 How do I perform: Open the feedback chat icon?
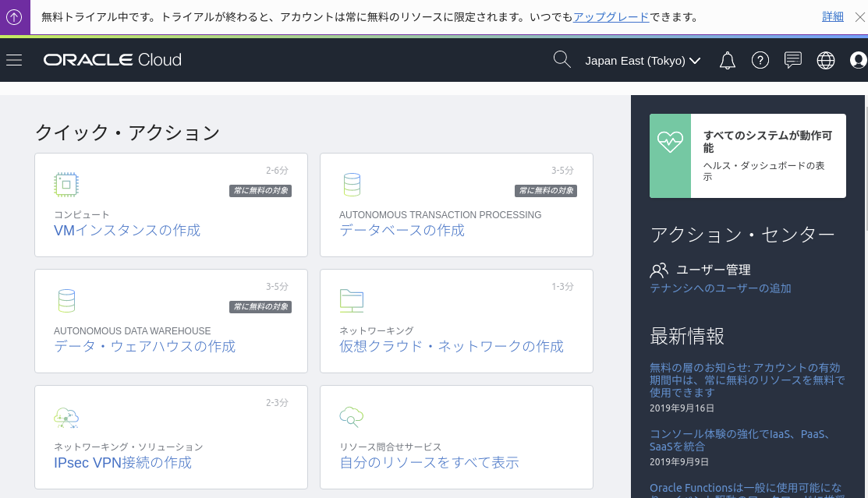(793, 60)
